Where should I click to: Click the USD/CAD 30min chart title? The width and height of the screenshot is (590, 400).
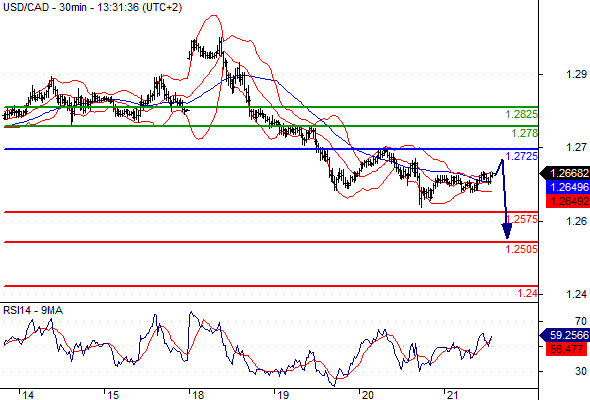93,7
